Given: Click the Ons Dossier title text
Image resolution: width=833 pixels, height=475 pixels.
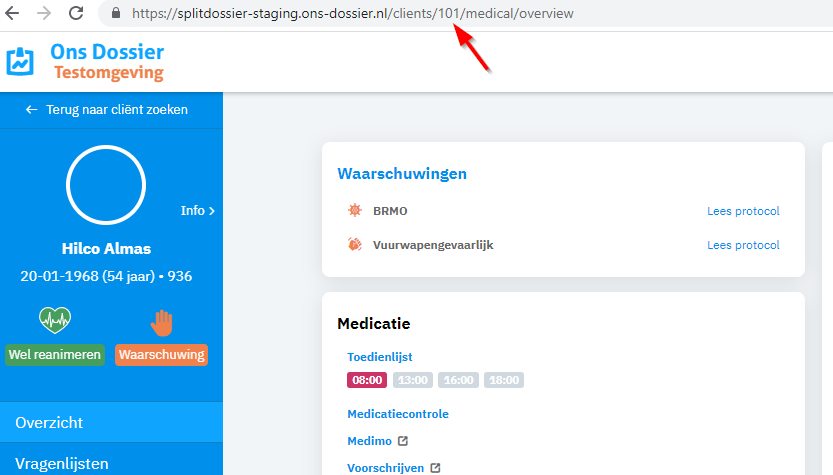Looking at the screenshot, I should tap(107, 52).
